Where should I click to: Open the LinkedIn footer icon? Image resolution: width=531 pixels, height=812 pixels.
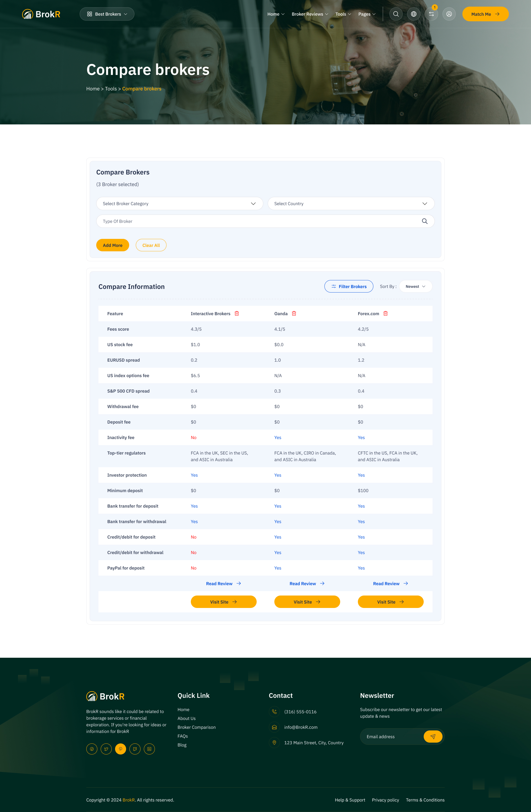[149, 749]
